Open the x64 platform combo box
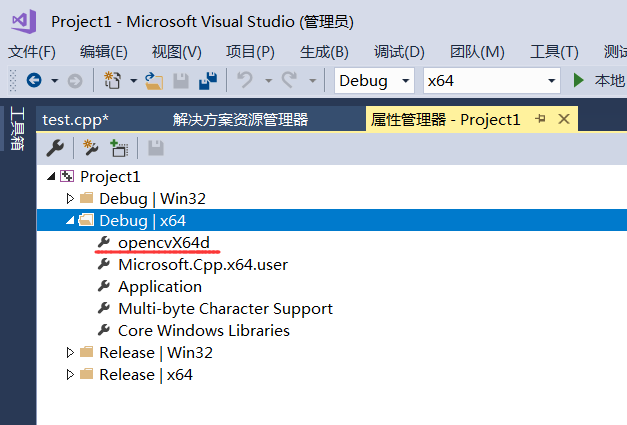Viewport: 627px width, 425px height. [492, 81]
